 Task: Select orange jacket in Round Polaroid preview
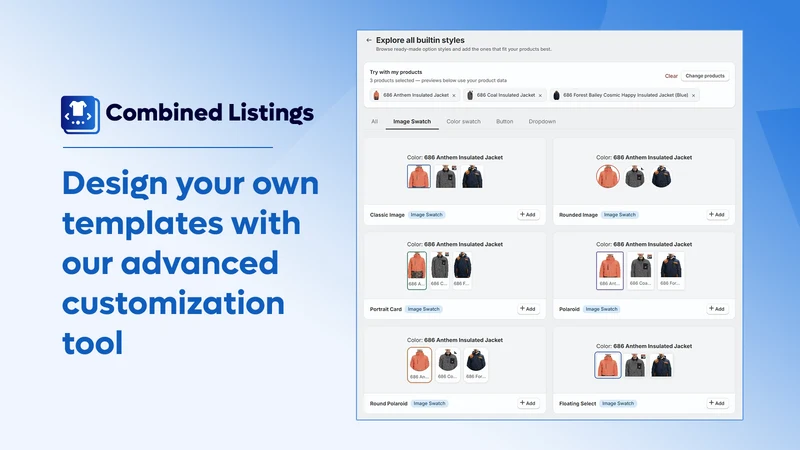point(419,365)
